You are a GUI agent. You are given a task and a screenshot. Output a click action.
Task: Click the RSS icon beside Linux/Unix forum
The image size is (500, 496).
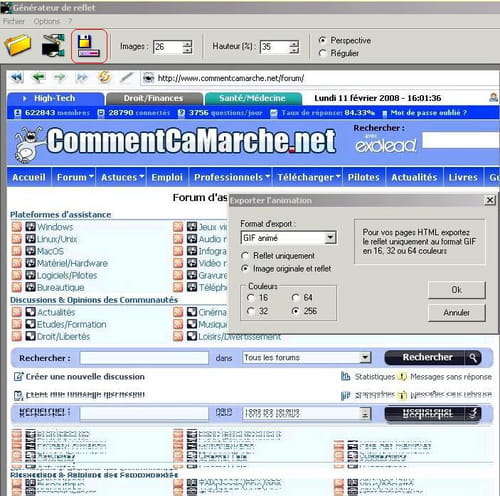16,239
